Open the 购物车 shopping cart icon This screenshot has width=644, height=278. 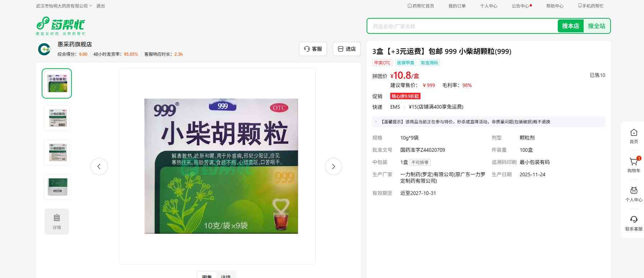click(634, 162)
